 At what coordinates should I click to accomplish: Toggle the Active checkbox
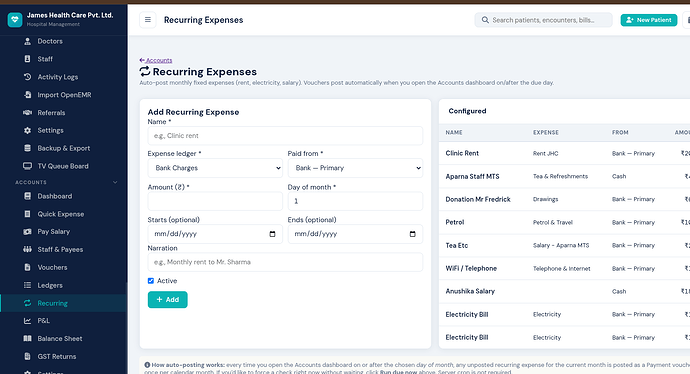(151, 281)
